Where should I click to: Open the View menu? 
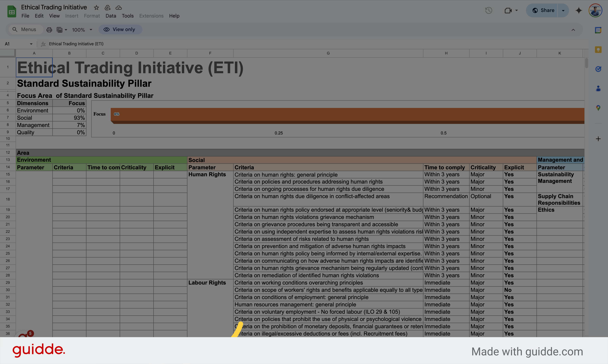pos(54,16)
